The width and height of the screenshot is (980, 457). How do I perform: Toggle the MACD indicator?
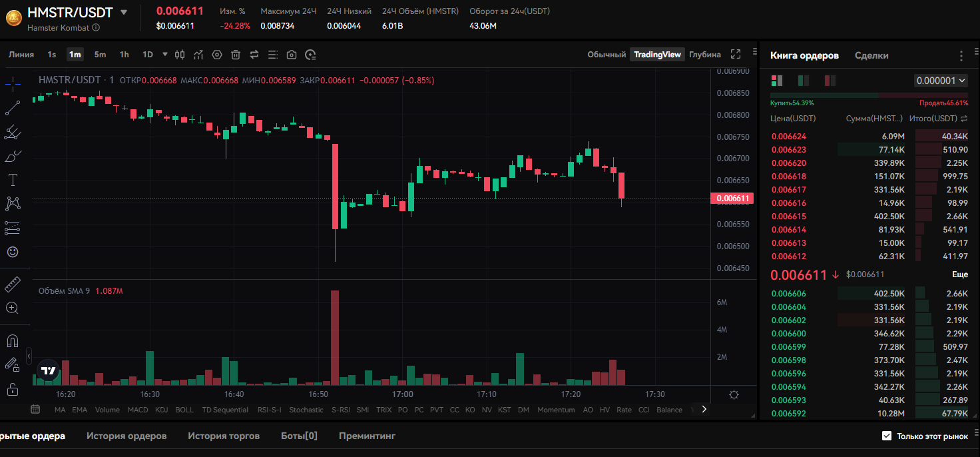138,410
